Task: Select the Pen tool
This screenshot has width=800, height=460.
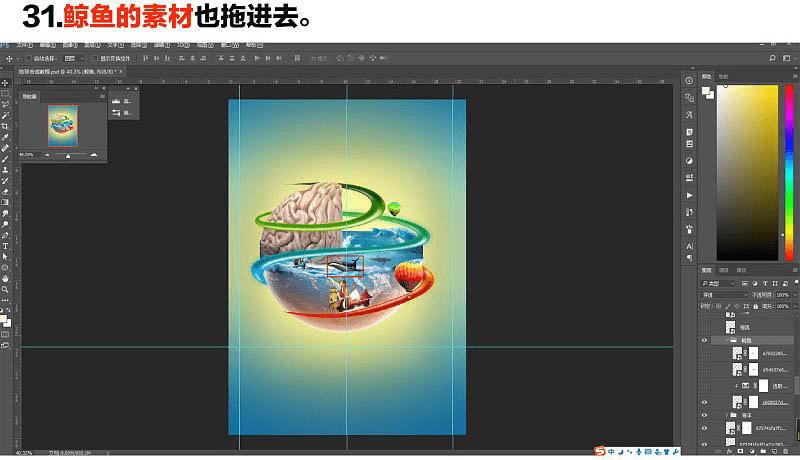Action: pyautogui.click(x=5, y=235)
